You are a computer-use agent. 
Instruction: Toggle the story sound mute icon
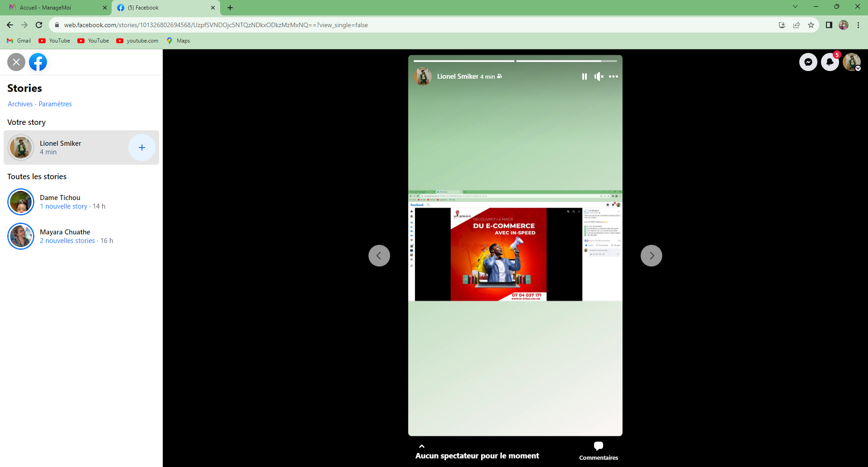pos(599,76)
